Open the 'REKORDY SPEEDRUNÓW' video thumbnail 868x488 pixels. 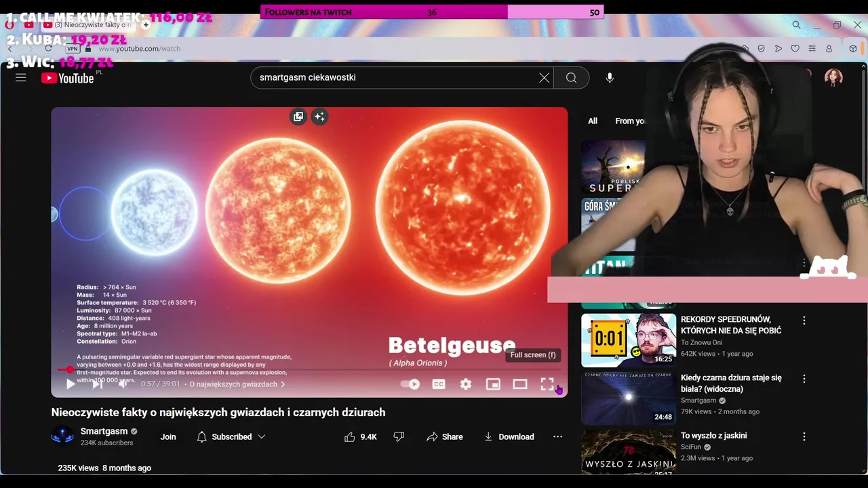(629, 340)
